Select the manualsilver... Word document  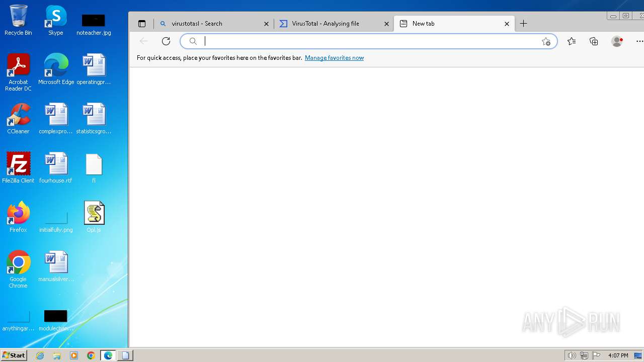[56, 266]
